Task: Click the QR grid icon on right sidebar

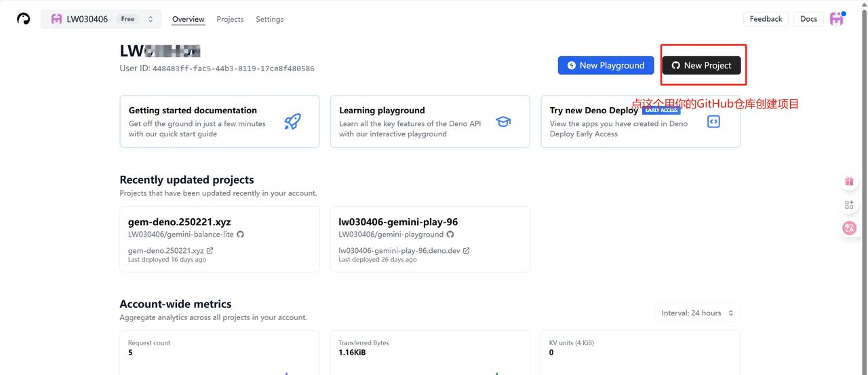Action: (x=849, y=205)
